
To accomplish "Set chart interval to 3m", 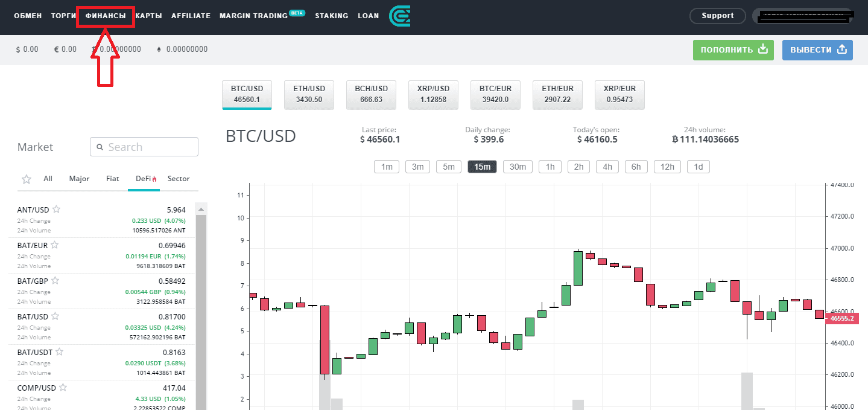I will 417,167.
